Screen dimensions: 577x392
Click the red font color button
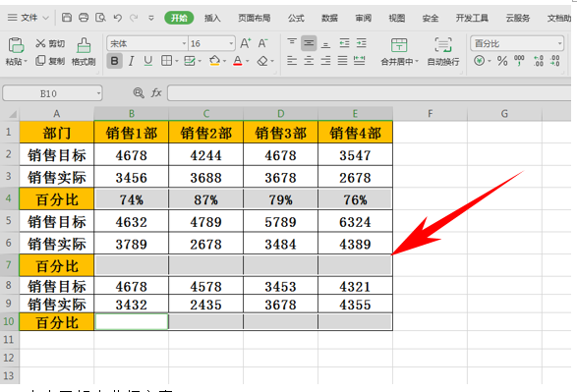238,61
